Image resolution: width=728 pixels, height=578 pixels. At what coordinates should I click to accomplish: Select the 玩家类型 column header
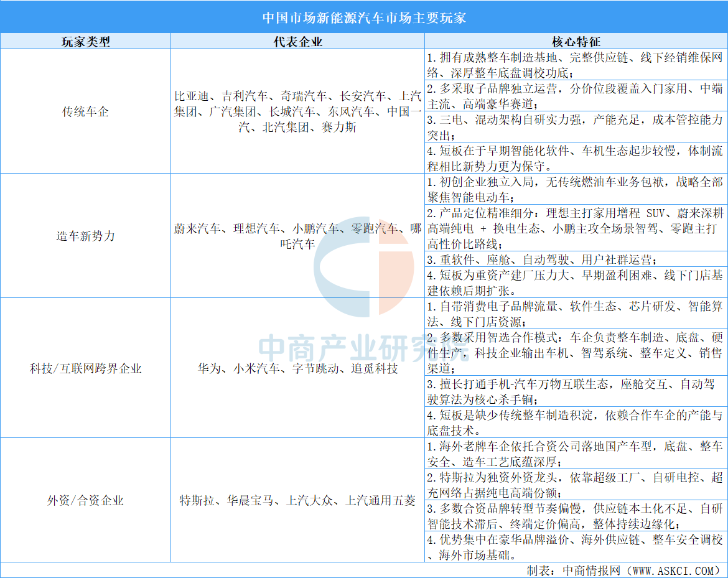tap(85, 41)
